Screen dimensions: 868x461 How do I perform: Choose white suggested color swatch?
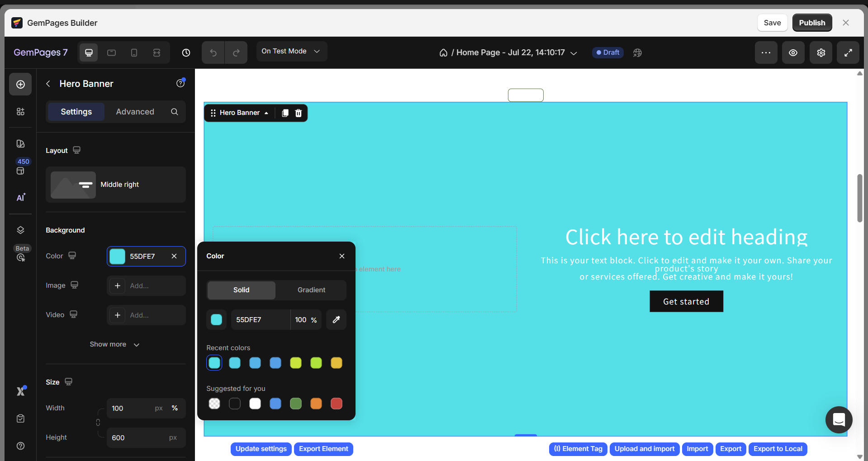[255, 404]
